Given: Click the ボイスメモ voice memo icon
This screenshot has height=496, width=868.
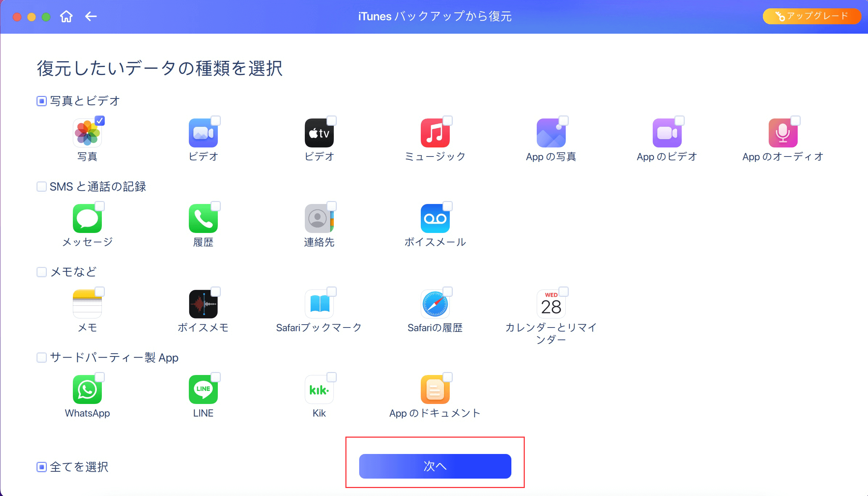Looking at the screenshot, I should pyautogui.click(x=203, y=304).
